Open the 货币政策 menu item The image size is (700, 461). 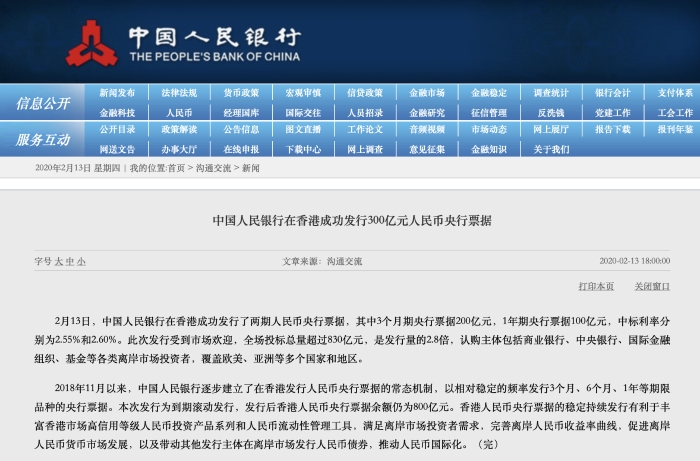[x=241, y=93]
